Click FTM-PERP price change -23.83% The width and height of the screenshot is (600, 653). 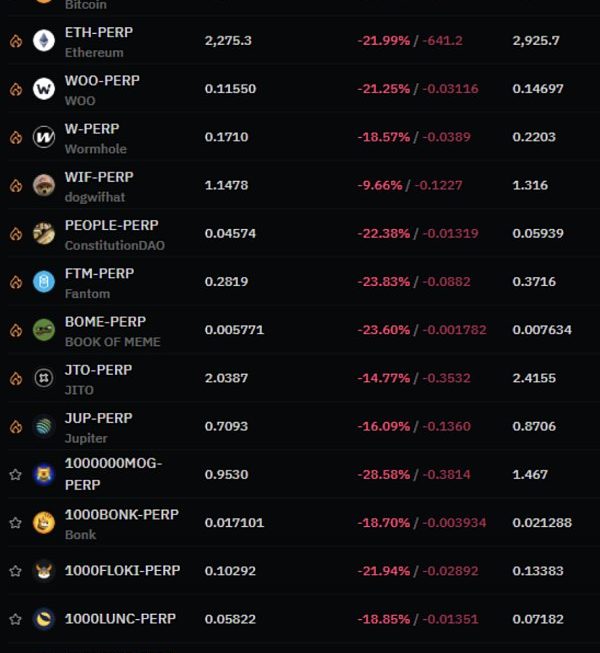click(x=383, y=282)
